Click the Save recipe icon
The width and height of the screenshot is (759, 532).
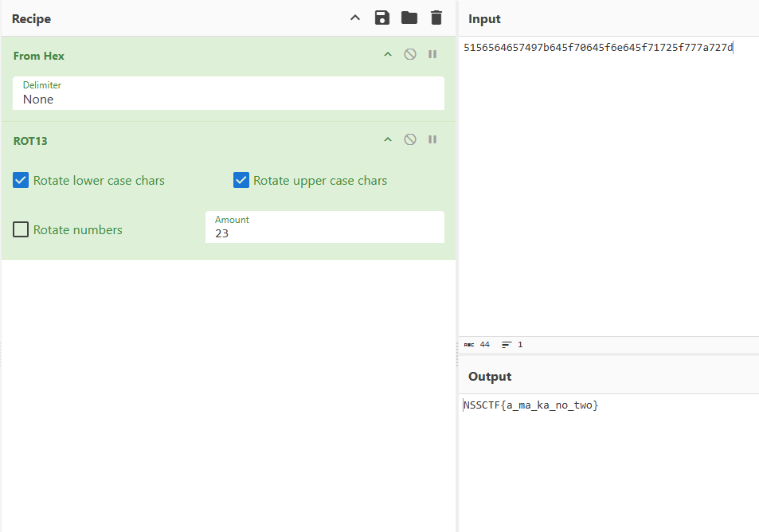click(x=382, y=18)
